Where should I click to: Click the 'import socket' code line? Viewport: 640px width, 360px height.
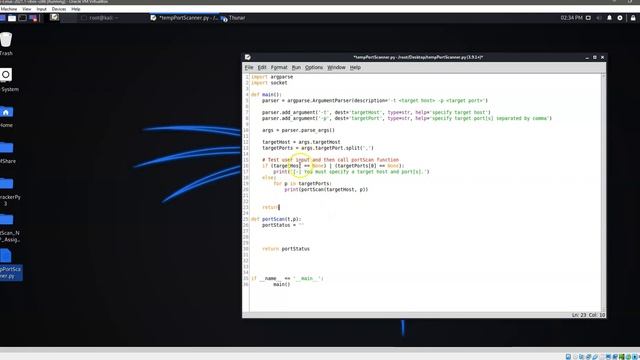pos(269,83)
